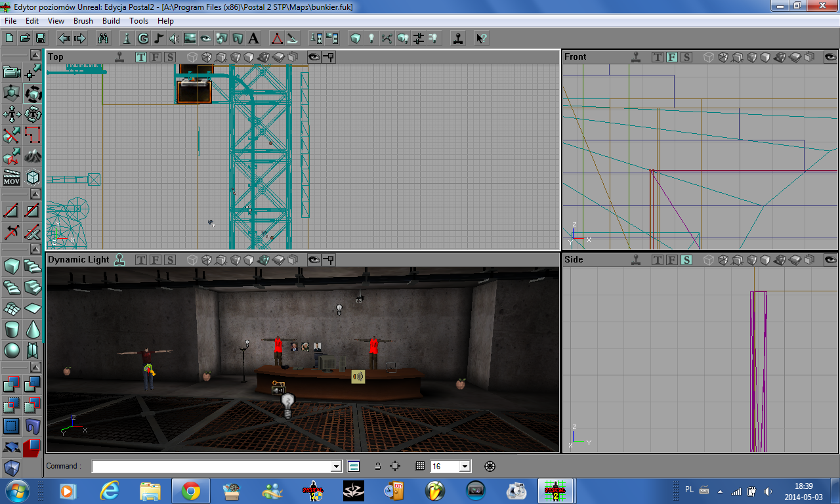
Task: Open the Texture browser landscape icon
Action: click(190, 38)
